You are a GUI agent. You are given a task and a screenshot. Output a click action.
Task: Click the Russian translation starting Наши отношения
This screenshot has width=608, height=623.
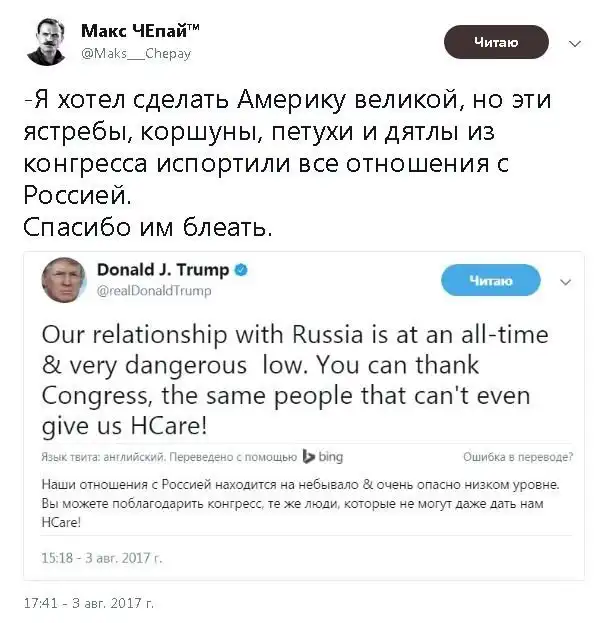299,503
